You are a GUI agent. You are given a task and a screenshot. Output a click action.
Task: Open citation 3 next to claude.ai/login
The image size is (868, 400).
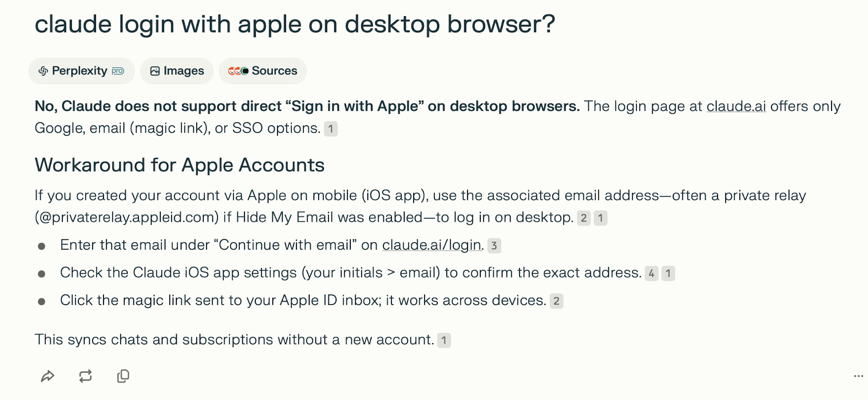494,245
